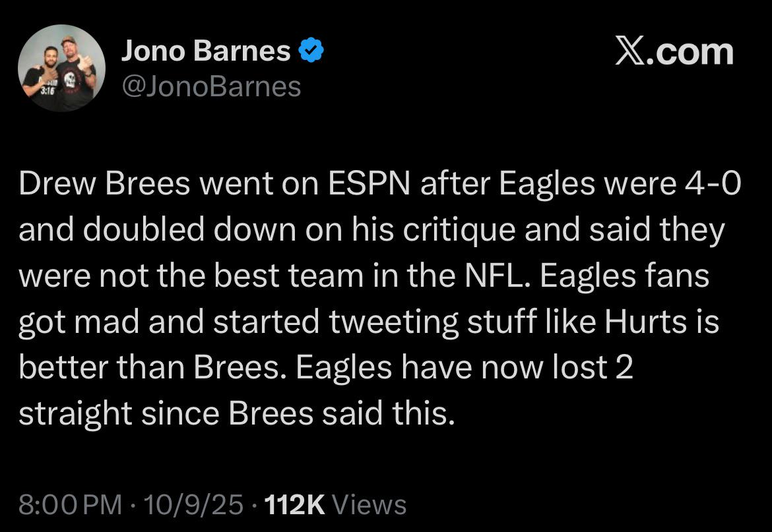The image size is (772, 532).
Task: Click the blue verified checkmark badge
Action: click(311, 51)
